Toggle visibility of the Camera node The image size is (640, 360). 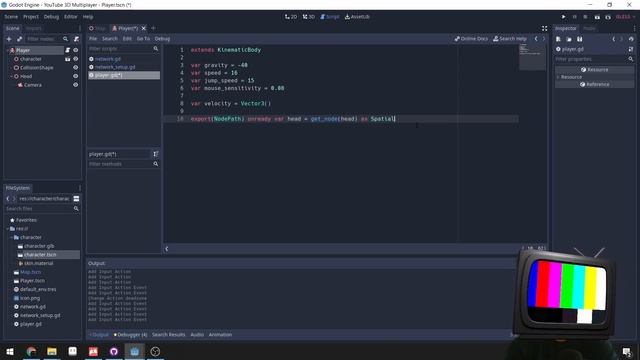coord(76,85)
